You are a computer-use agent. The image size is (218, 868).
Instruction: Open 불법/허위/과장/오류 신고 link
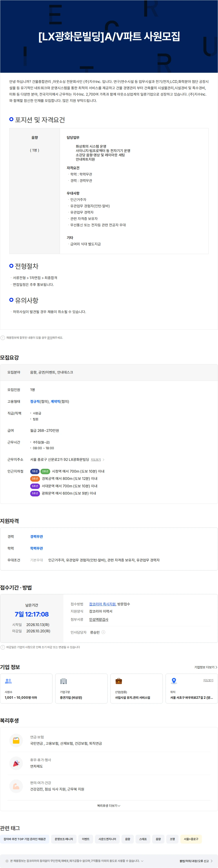(x=196, y=861)
